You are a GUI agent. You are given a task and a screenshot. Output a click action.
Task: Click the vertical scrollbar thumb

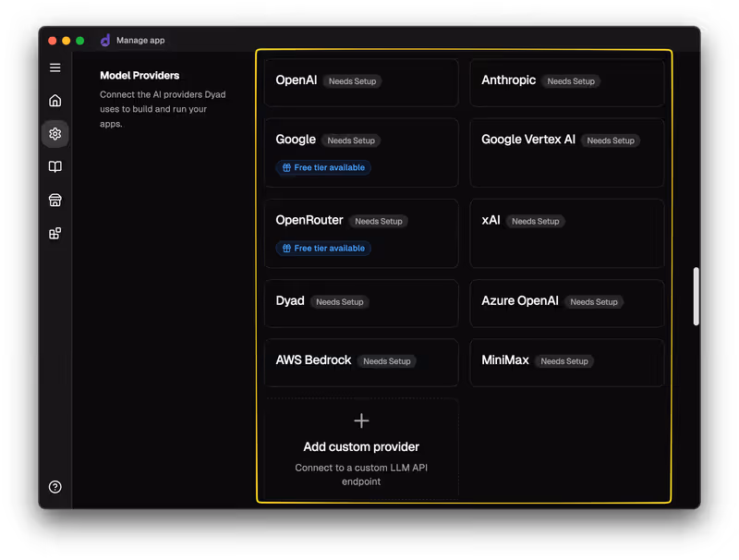[x=697, y=297]
